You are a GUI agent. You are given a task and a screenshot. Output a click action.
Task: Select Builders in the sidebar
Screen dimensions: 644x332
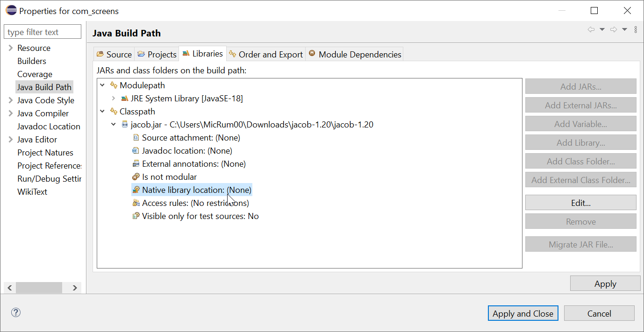coord(32,61)
